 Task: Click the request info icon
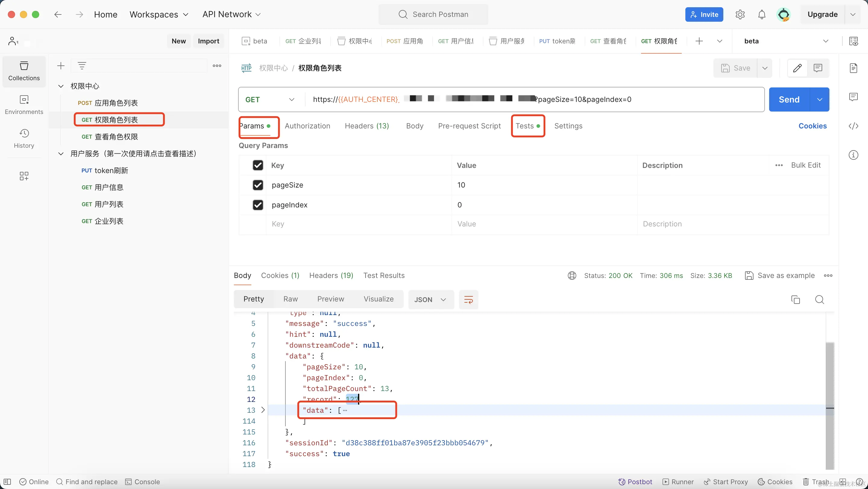[x=853, y=155]
